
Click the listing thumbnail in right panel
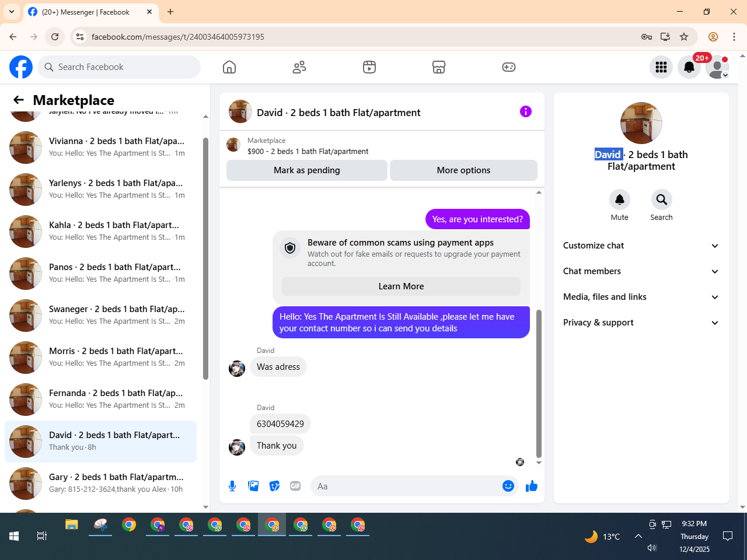pyautogui.click(x=641, y=123)
